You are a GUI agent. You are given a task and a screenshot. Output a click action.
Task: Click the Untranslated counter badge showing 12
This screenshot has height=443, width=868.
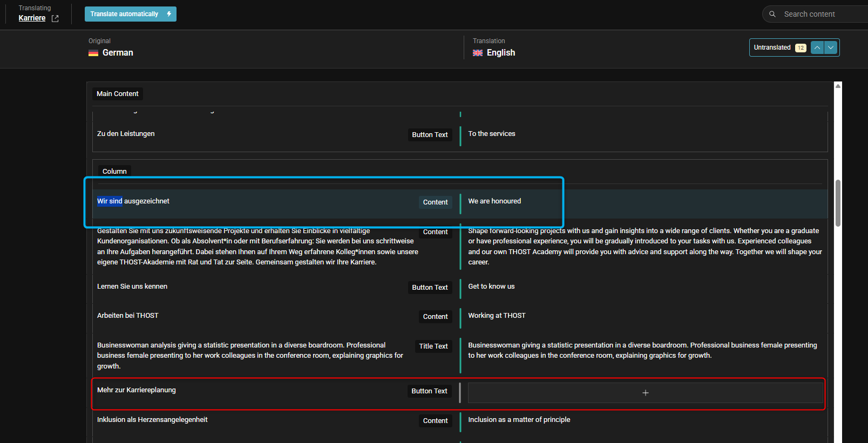pyautogui.click(x=801, y=48)
